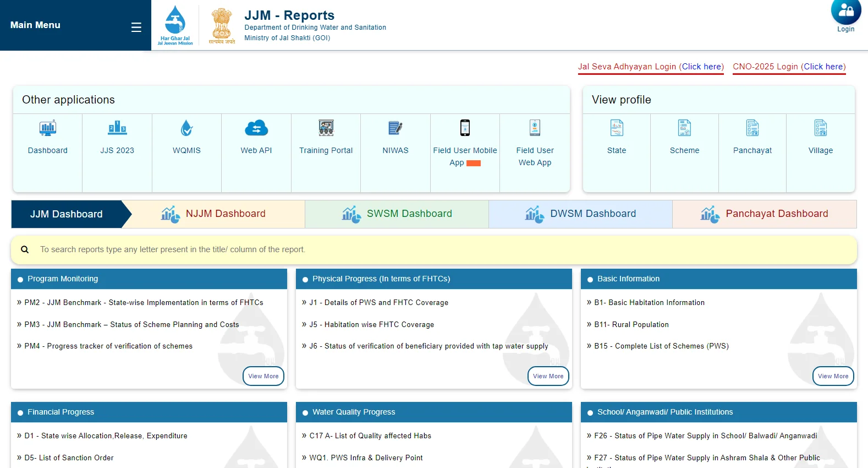View Village profile icon
Image resolution: width=868 pixels, height=468 pixels.
point(821,128)
